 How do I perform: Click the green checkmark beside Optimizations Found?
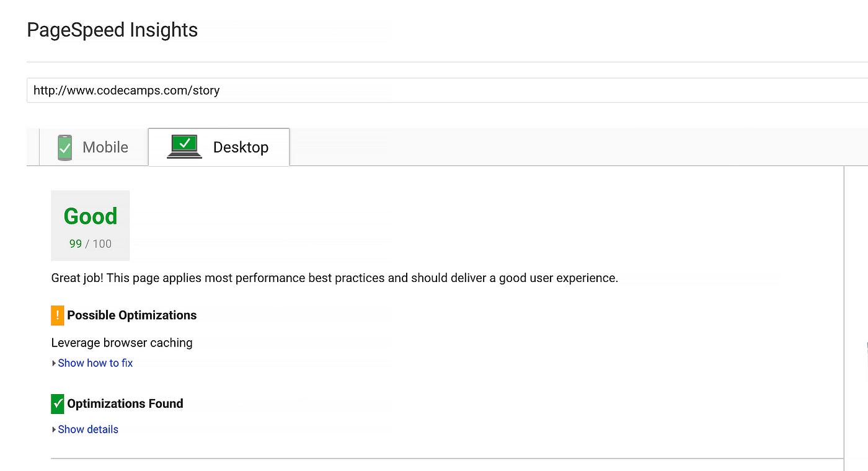(57, 403)
